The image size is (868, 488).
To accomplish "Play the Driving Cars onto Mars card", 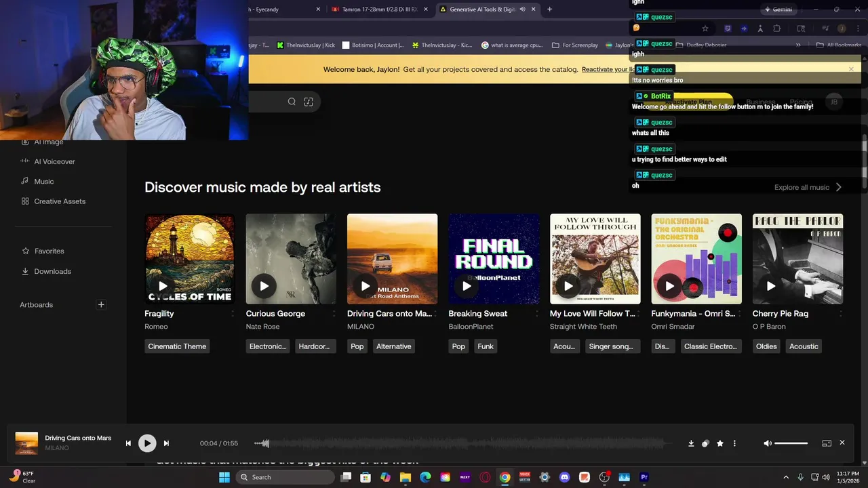I will (365, 286).
